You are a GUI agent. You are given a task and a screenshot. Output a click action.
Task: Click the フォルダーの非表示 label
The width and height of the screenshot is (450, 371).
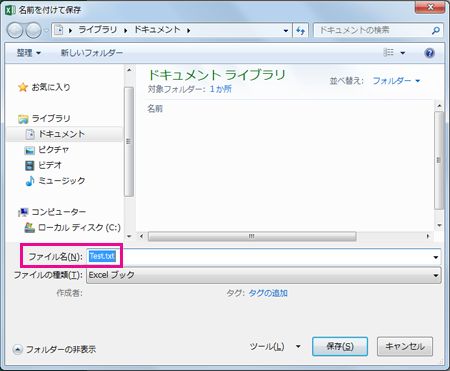[x=61, y=349]
